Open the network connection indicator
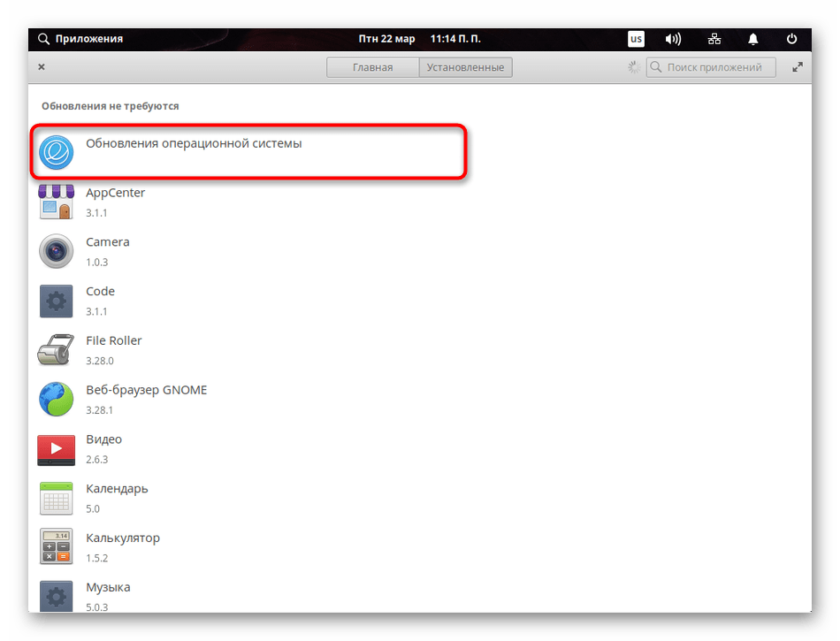The height and width of the screenshot is (641, 840). coord(714,39)
